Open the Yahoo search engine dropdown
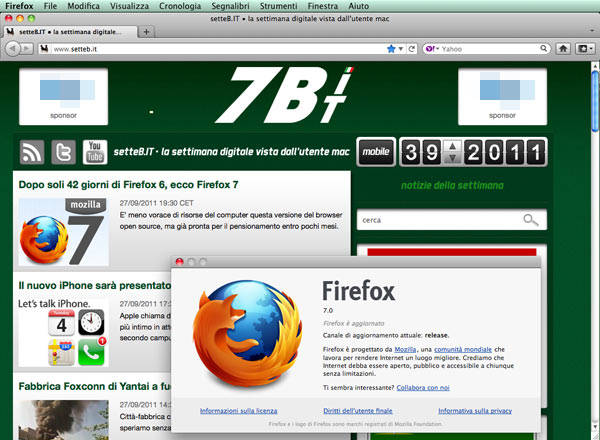The image size is (600, 440). pyautogui.click(x=433, y=48)
